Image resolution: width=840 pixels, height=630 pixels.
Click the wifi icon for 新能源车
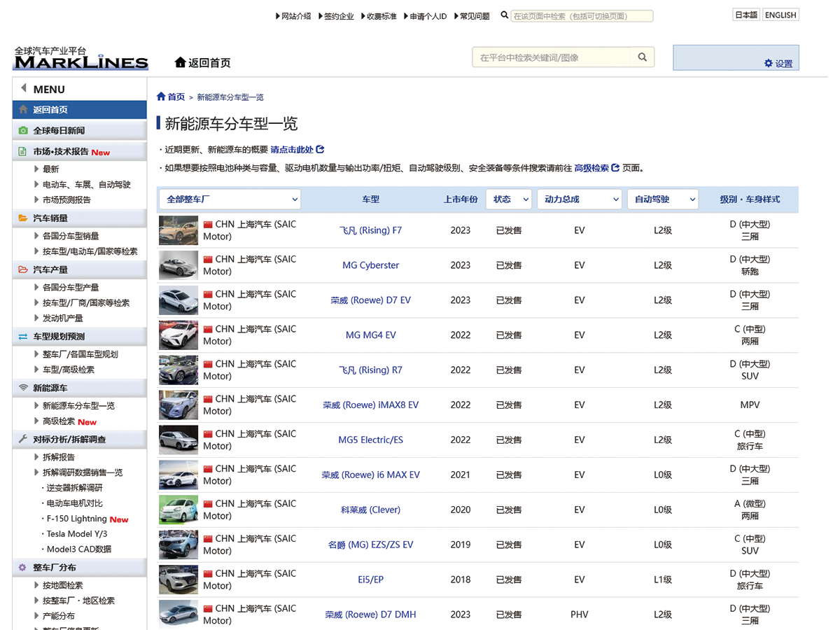23,388
